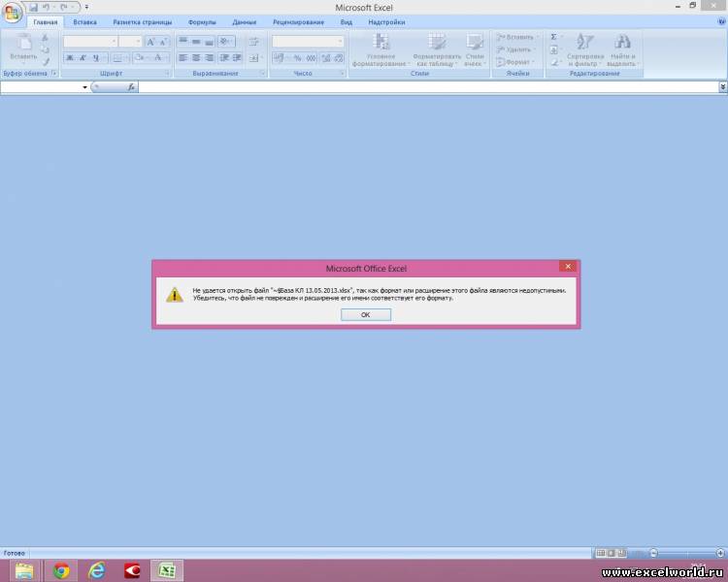This screenshot has width=728, height=582.
Task: Click the Save icon in Quick Access toolbar
Action: tap(33, 8)
